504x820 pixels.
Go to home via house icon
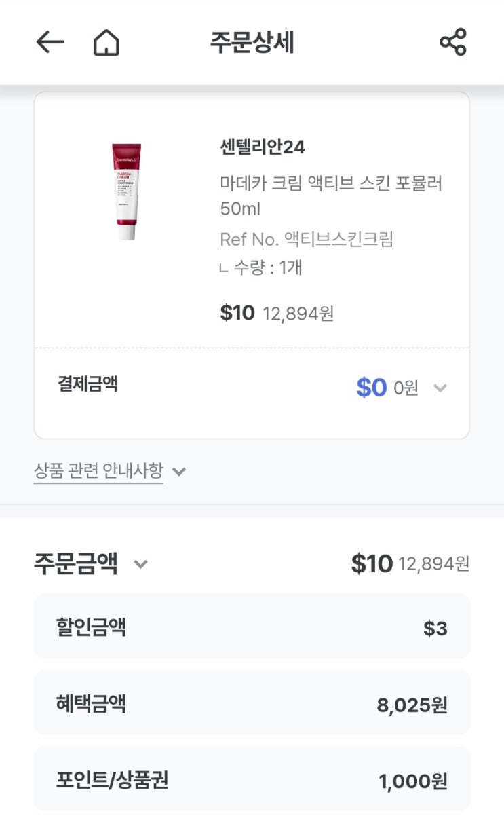[106, 43]
